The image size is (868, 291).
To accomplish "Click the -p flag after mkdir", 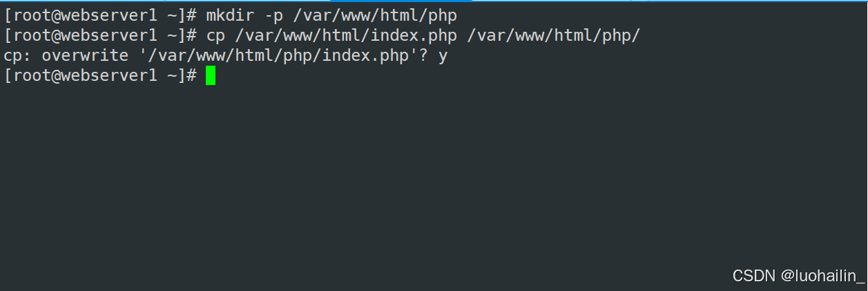I will click(273, 15).
